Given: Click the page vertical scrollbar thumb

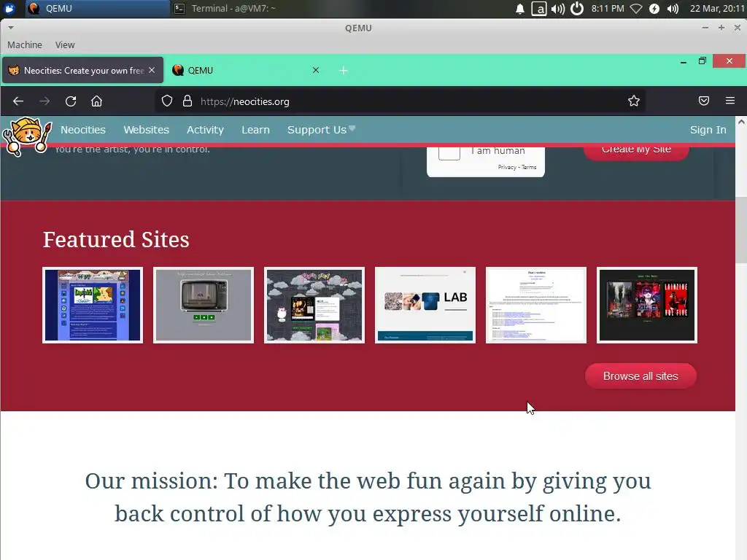Looking at the screenshot, I should tap(741, 229).
